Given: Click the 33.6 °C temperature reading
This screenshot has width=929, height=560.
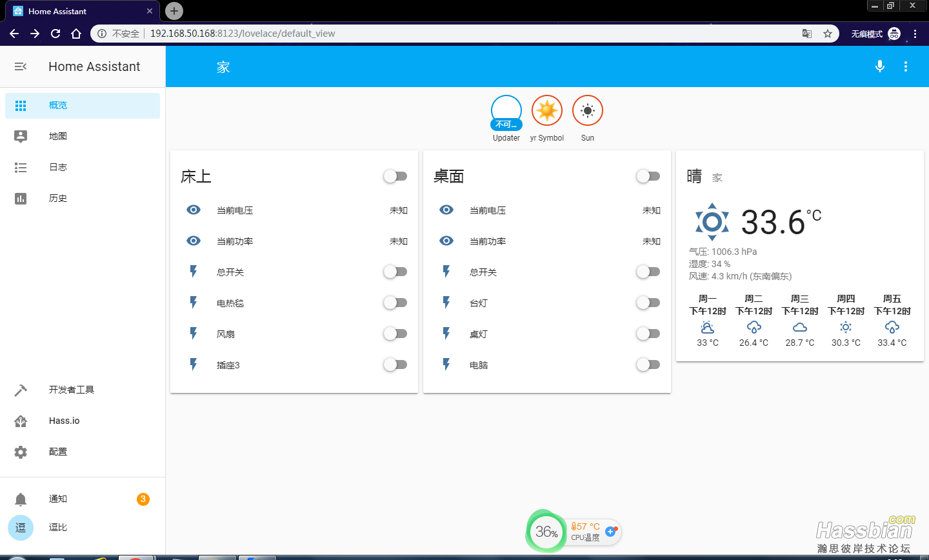Looking at the screenshot, I should [781, 223].
